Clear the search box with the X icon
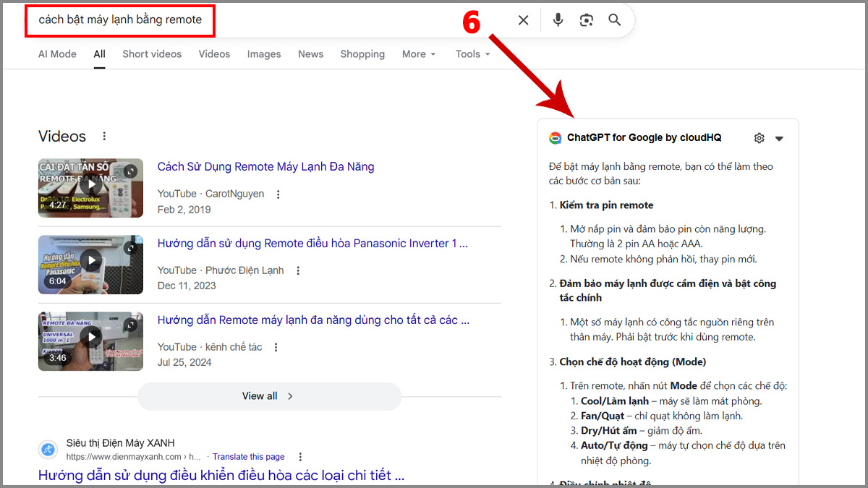Screen dimensions: 868x488 tap(523, 20)
